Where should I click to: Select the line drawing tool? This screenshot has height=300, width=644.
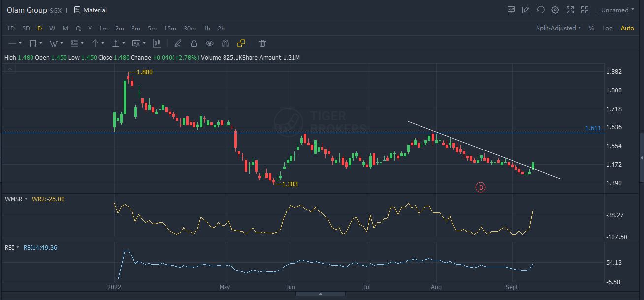tap(13, 43)
